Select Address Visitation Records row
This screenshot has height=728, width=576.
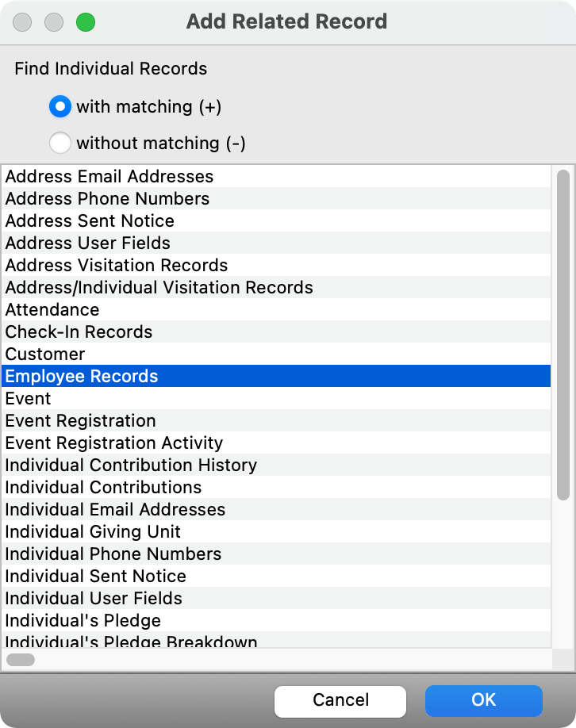(x=117, y=265)
